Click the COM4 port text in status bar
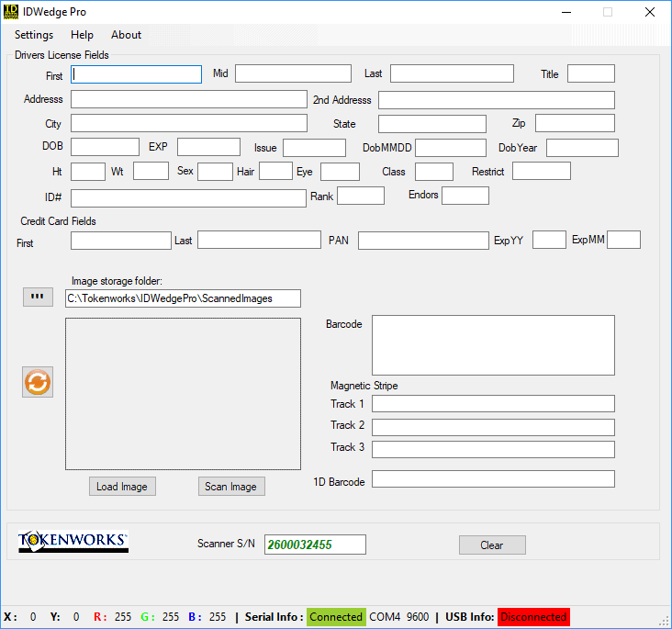672x629 pixels. pos(385,617)
